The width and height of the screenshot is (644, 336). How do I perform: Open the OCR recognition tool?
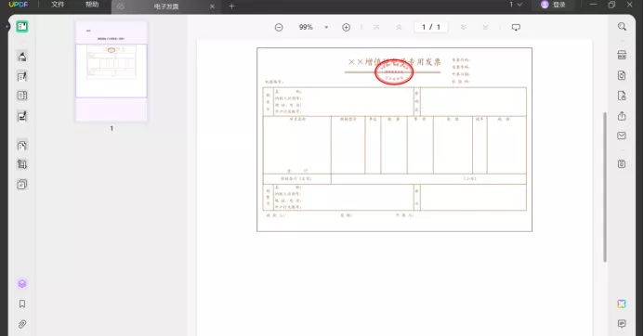pyautogui.click(x=622, y=55)
